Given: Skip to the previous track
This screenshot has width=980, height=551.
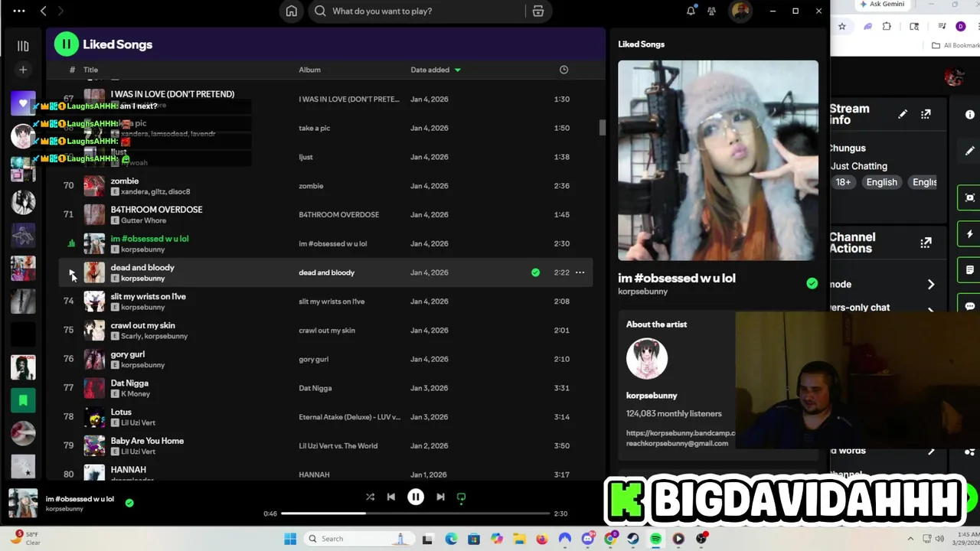Looking at the screenshot, I should [x=391, y=497].
